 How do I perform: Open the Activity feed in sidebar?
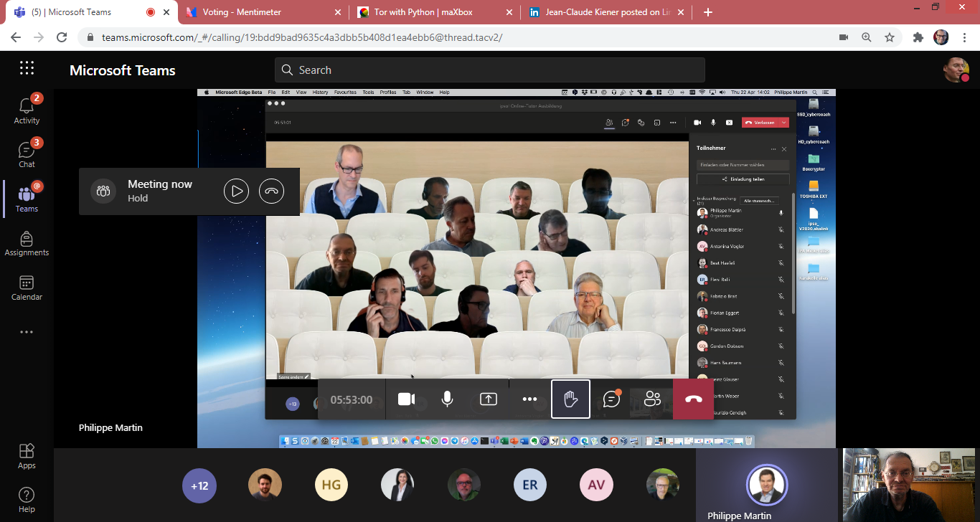pos(27,110)
